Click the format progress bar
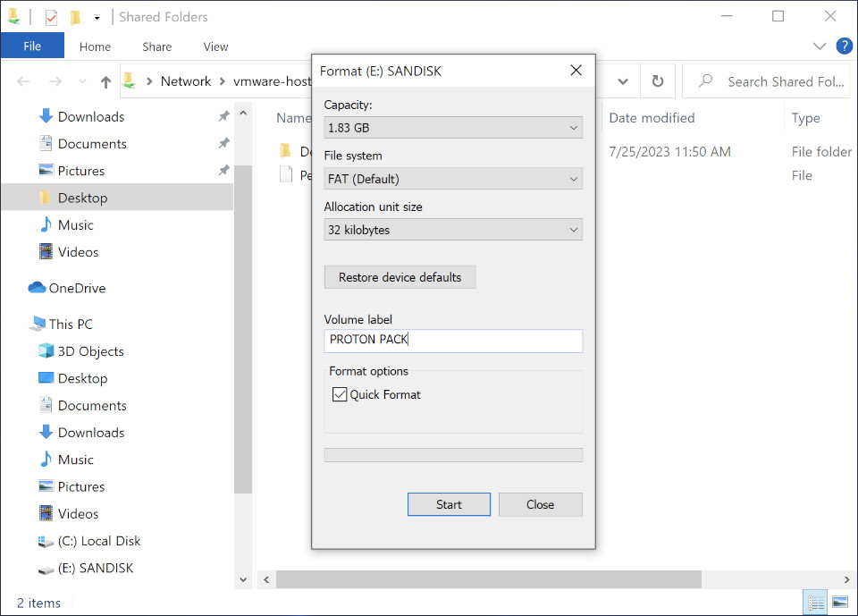The width and height of the screenshot is (858, 616). tap(453, 455)
